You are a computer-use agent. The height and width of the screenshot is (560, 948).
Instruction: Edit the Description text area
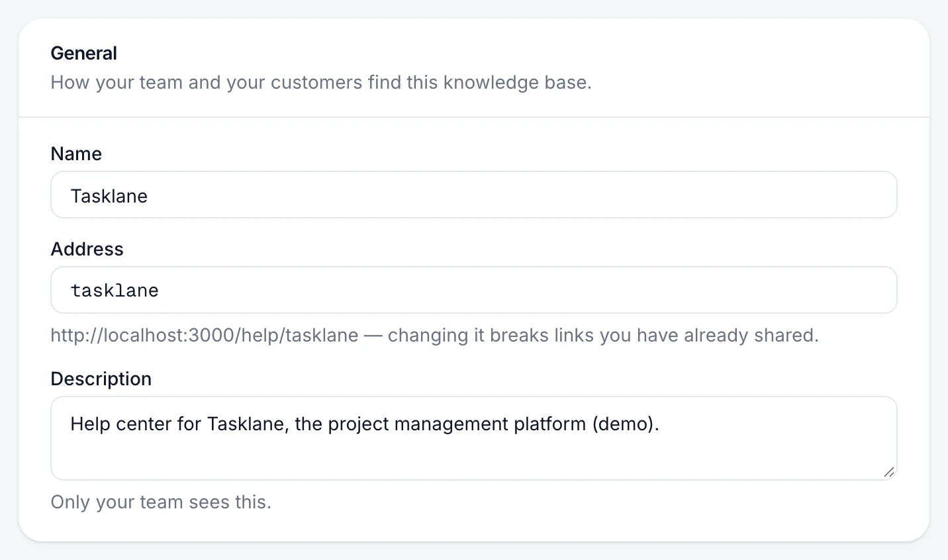(474, 438)
